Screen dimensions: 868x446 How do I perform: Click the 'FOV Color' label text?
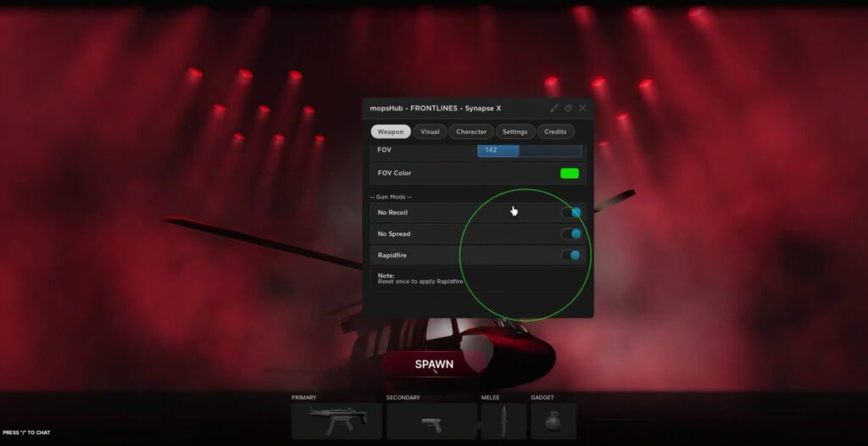point(394,174)
